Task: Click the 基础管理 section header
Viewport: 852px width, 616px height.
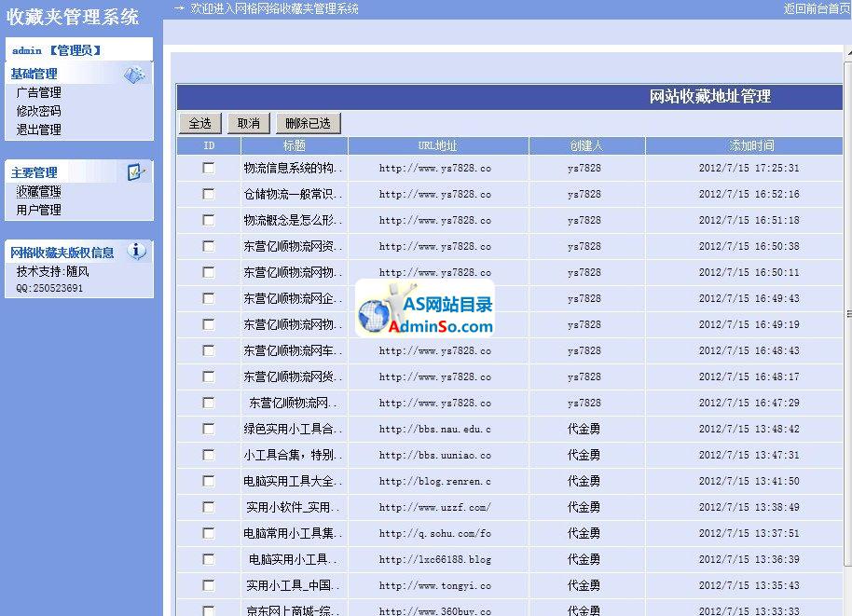Action: 34,74
